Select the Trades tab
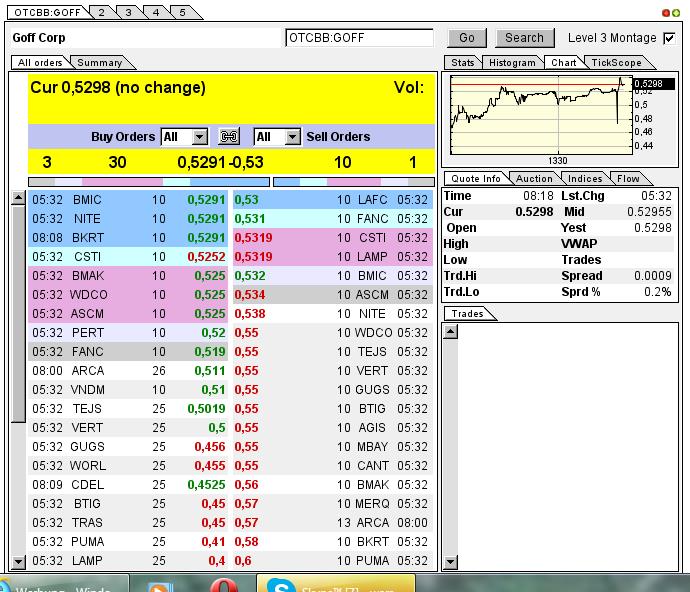The width and height of the screenshot is (690, 592). pos(467,313)
